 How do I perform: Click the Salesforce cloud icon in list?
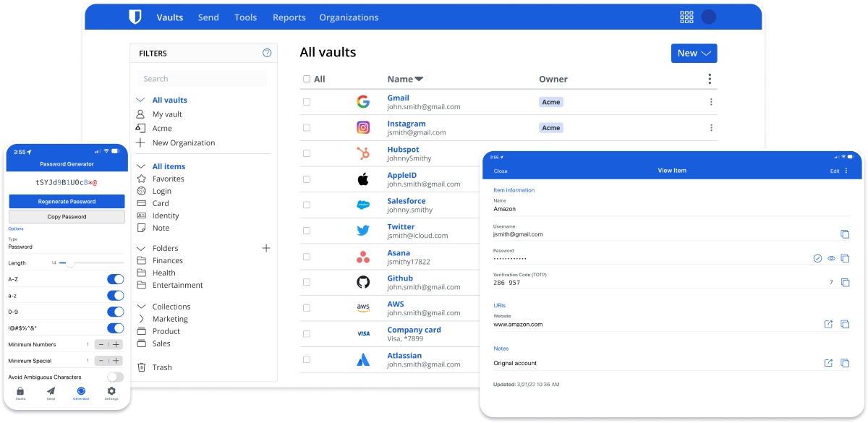tap(363, 205)
